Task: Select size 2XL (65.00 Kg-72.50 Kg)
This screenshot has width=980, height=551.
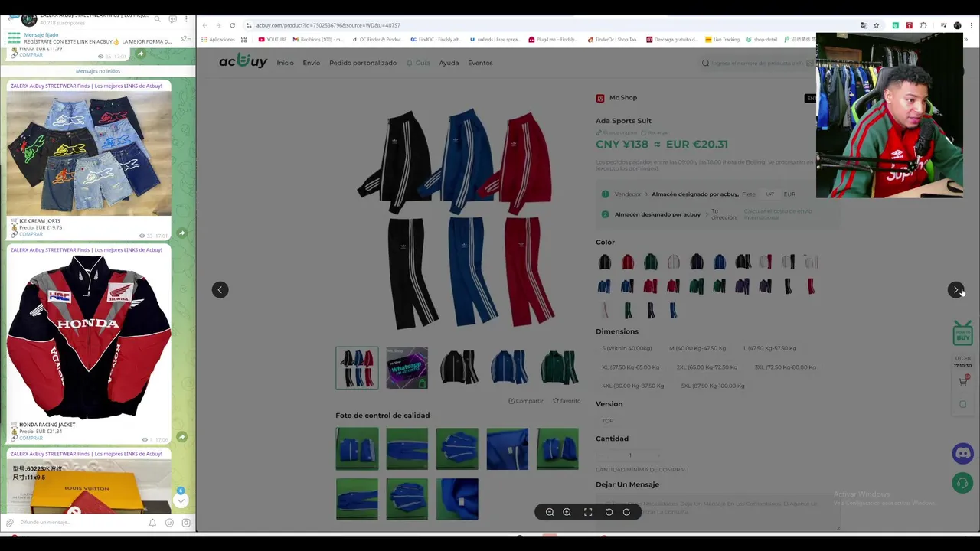Action: click(x=707, y=367)
